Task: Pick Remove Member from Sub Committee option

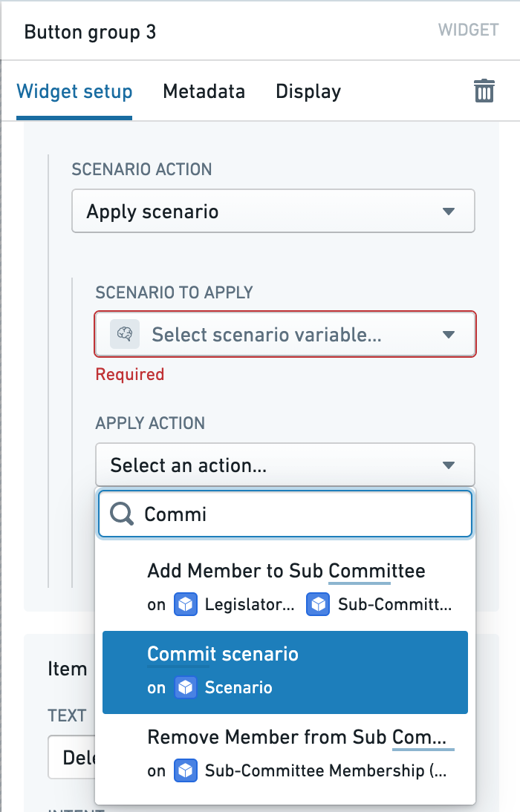Action: pyautogui.click(x=285, y=753)
